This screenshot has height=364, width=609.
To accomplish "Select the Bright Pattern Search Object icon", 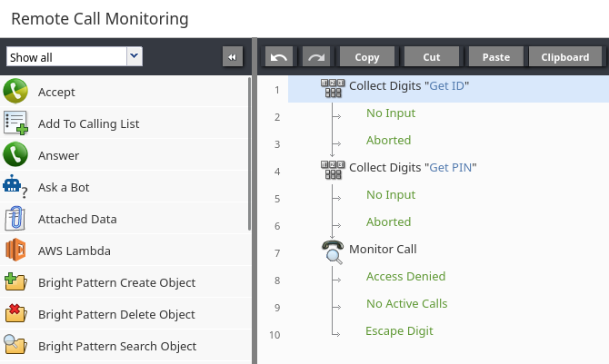I will [15, 345].
